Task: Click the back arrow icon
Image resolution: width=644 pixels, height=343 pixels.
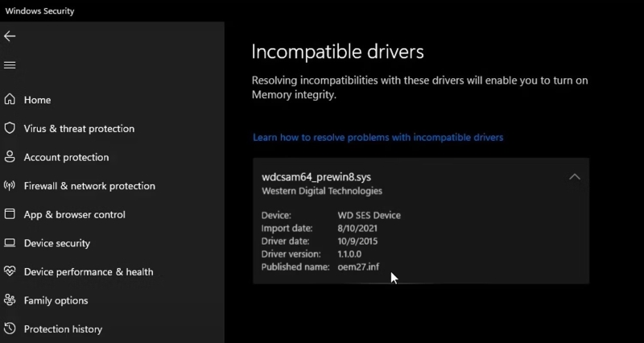Action: pyautogui.click(x=10, y=36)
